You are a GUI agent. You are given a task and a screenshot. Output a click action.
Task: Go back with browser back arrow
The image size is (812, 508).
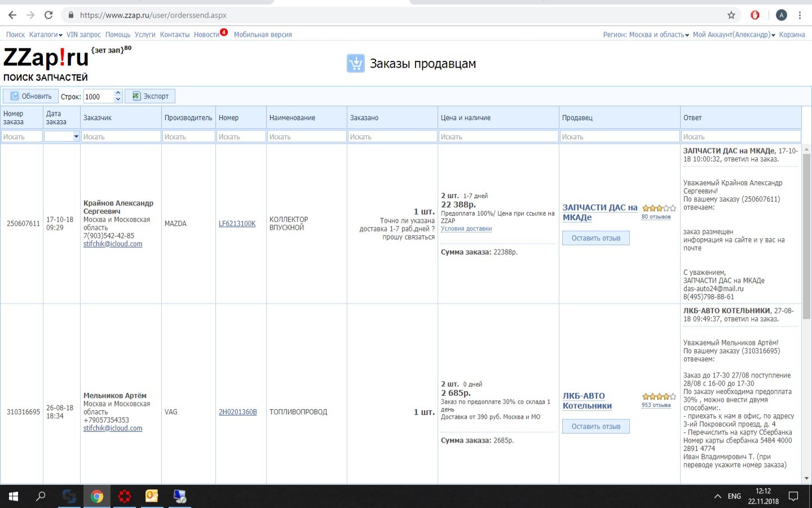12,15
